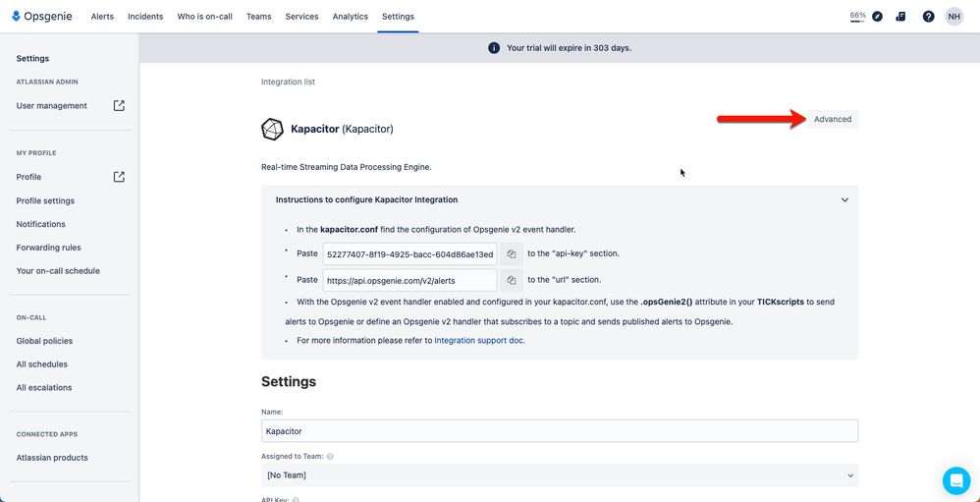
Task: Open the Alerts menu
Action: (102, 17)
